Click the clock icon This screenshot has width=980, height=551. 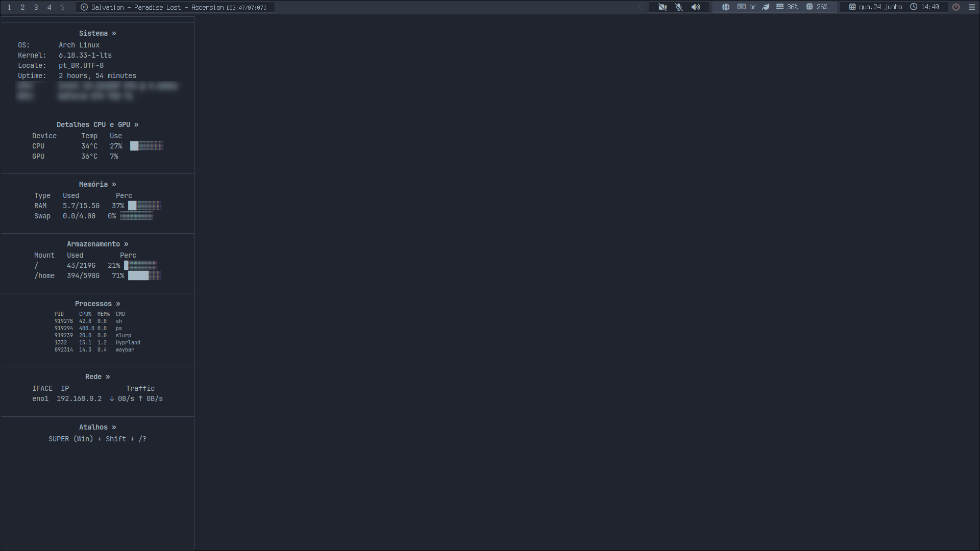pyautogui.click(x=914, y=7)
